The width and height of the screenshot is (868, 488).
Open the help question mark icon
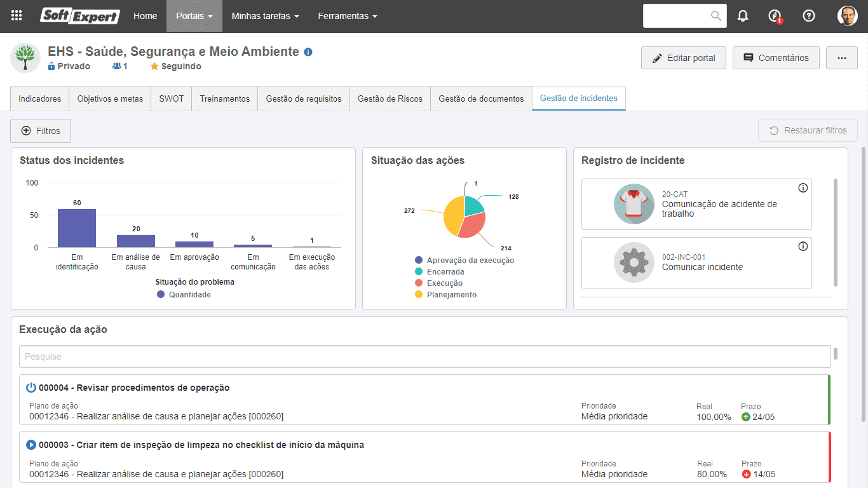tap(809, 16)
